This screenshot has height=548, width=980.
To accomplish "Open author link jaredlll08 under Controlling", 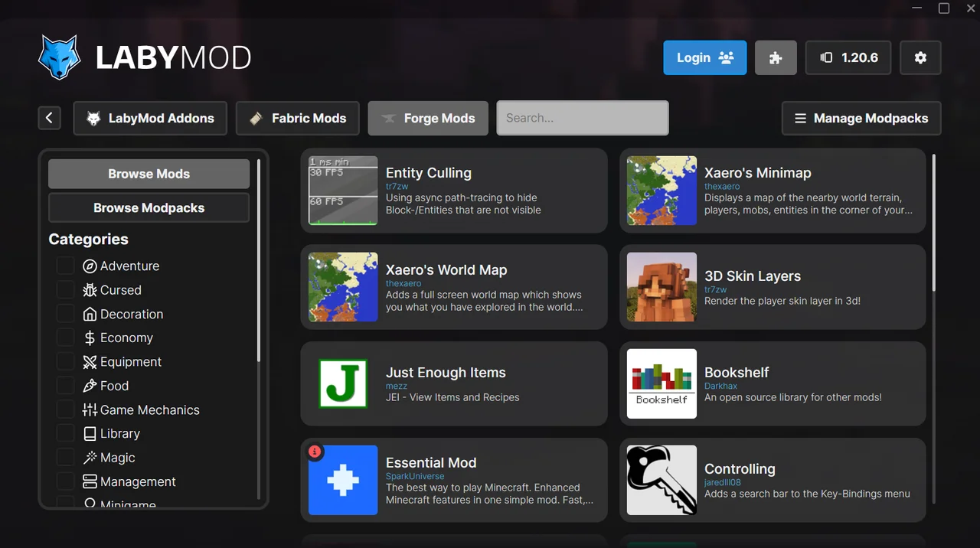I will (723, 483).
